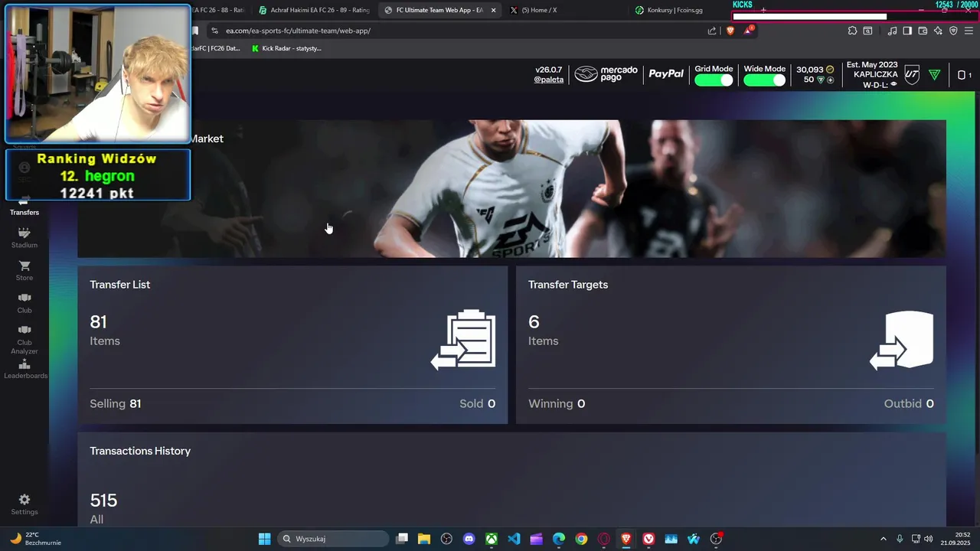Open Google Chrome from the taskbar
Screen dimensions: 980x551
click(x=581, y=539)
